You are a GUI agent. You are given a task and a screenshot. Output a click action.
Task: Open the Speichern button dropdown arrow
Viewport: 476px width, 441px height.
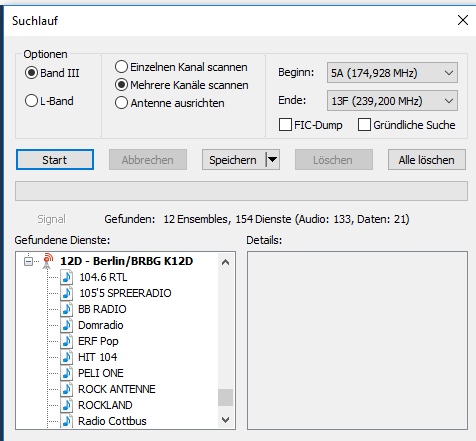[272, 160]
